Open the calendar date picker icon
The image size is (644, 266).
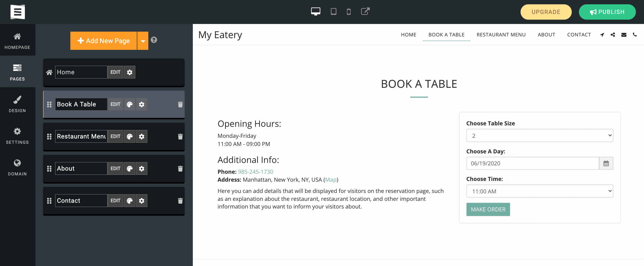coord(606,163)
